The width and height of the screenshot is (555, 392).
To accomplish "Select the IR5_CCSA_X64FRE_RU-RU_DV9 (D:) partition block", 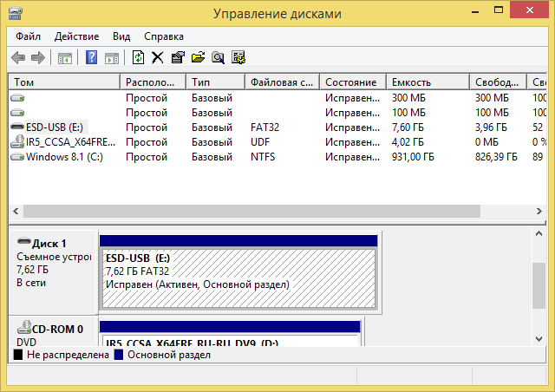I will click(230, 333).
